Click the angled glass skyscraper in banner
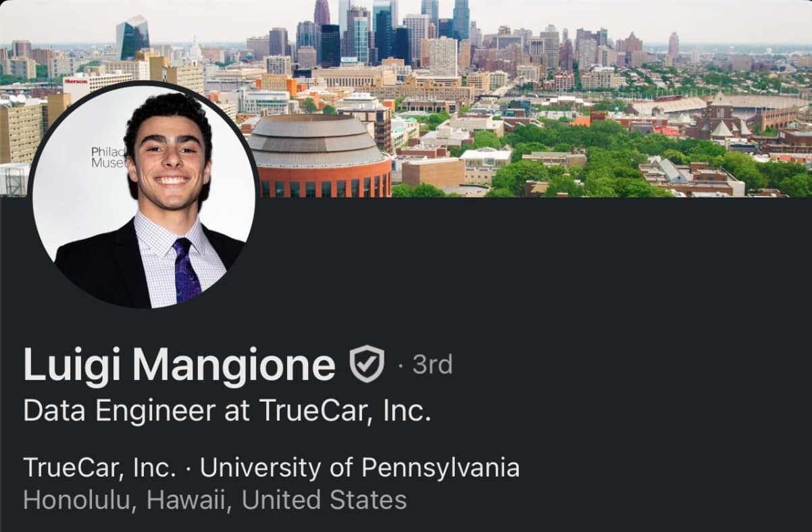This screenshot has width=812, height=532. click(x=132, y=37)
